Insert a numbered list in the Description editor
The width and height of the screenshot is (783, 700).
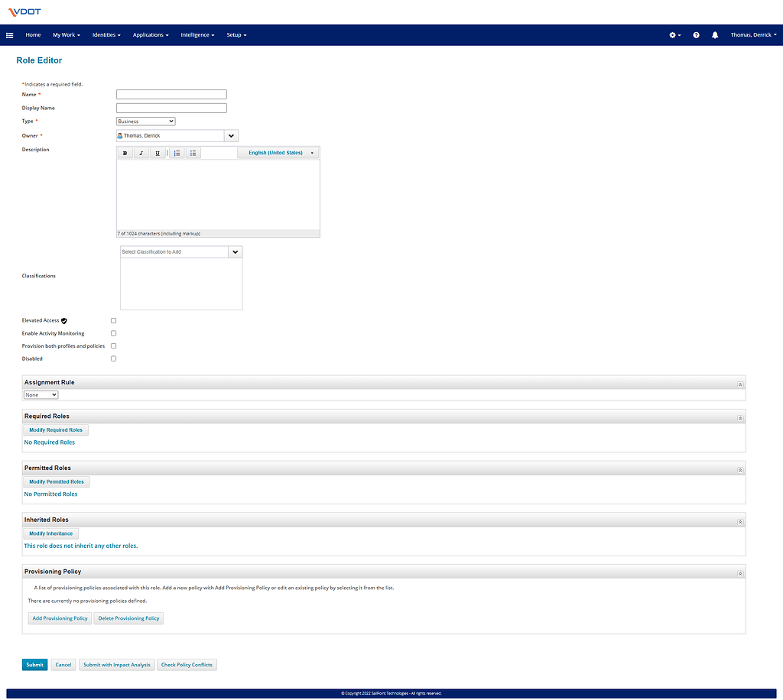pos(176,153)
